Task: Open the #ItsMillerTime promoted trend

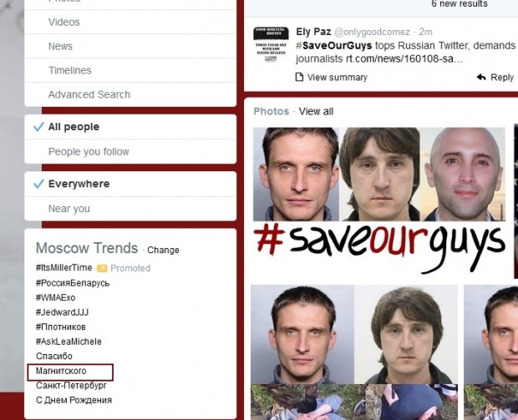Action: click(x=64, y=268)
